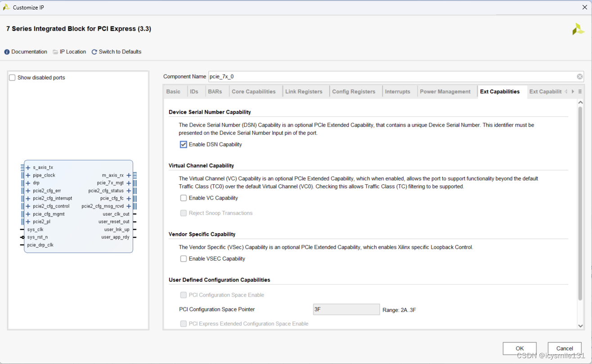592x364 pixels.
Task: Open the Power Management tab
Action: (445, 92)
